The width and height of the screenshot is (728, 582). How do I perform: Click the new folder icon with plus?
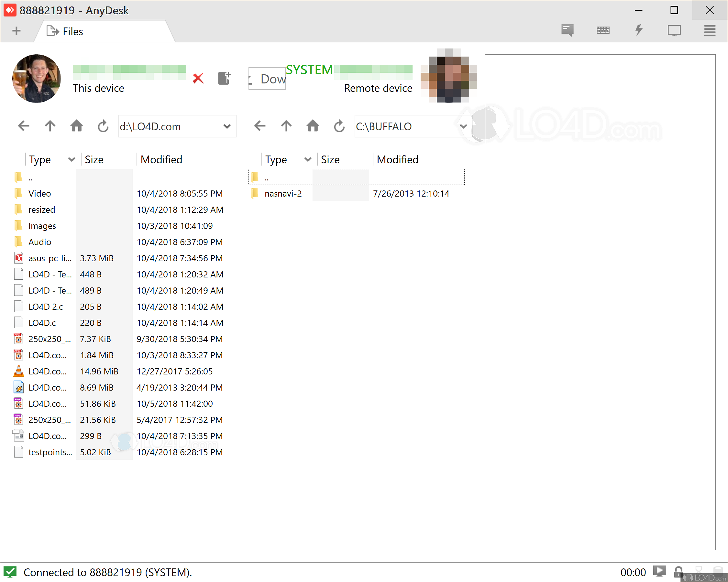(224, 78)
